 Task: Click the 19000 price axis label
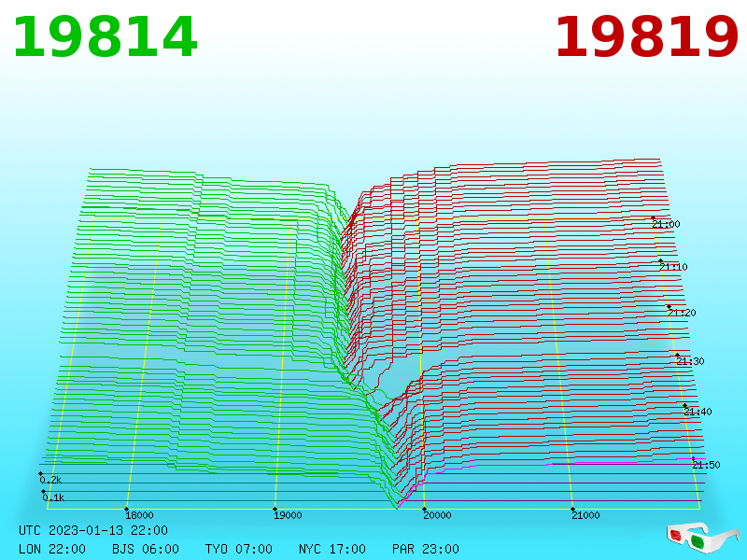tap(288, 515)
